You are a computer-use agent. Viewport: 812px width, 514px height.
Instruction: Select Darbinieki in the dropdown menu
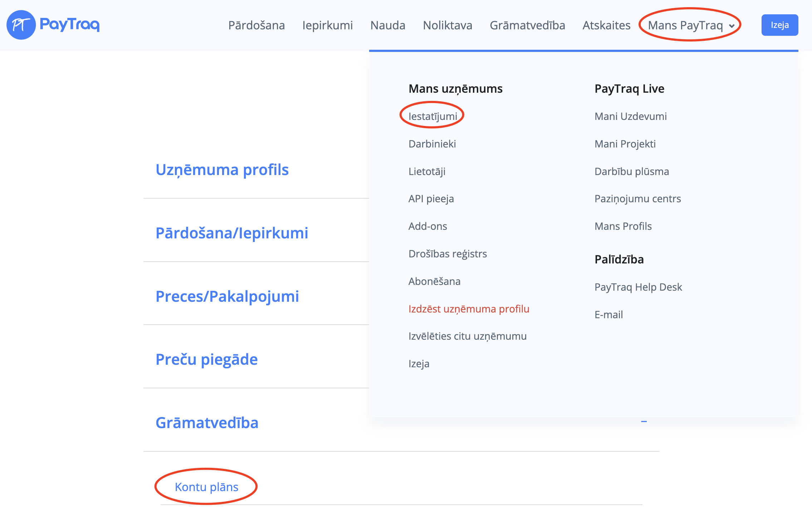click(432, 144)
